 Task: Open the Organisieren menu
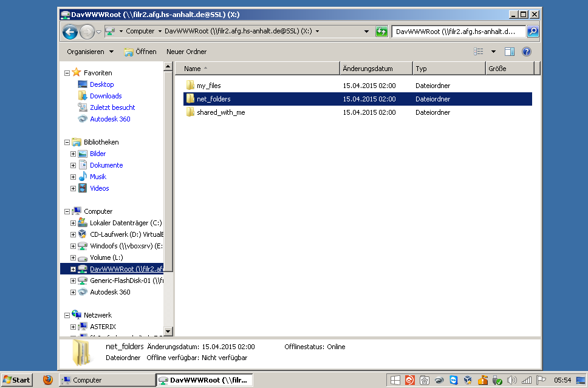coord(90,52)
